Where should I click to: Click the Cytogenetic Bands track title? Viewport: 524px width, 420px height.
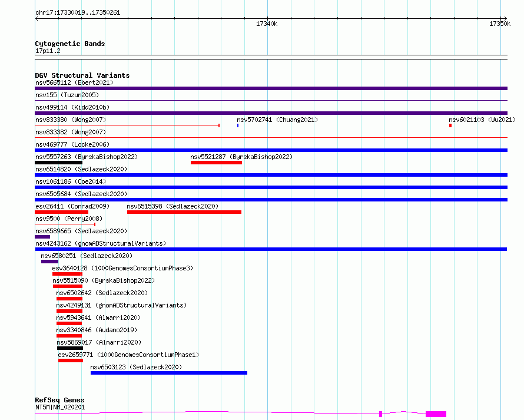click(x=70, y=44)
